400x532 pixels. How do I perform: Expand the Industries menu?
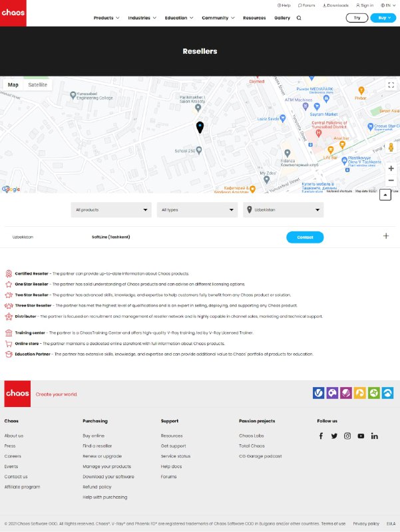click(x=142, y=18)
